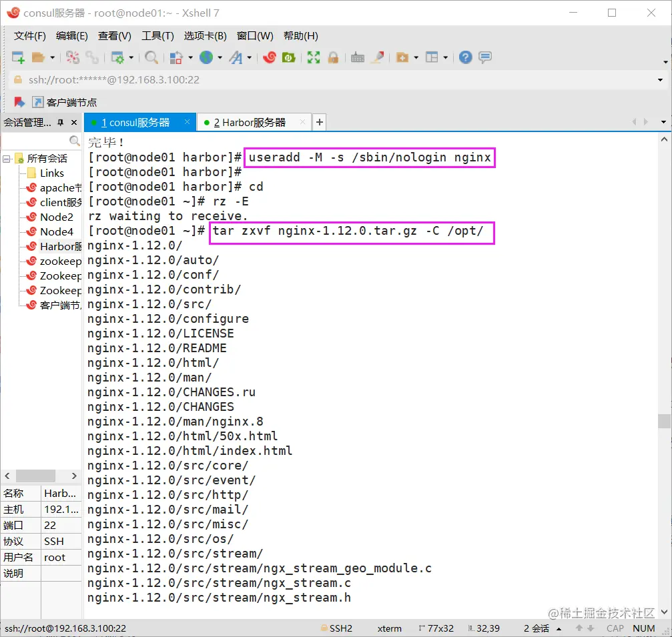Image resolution: width=672 pixels, height=637 pixels.
Task: Select the Node4 session
Action: (x=49, y=231)
